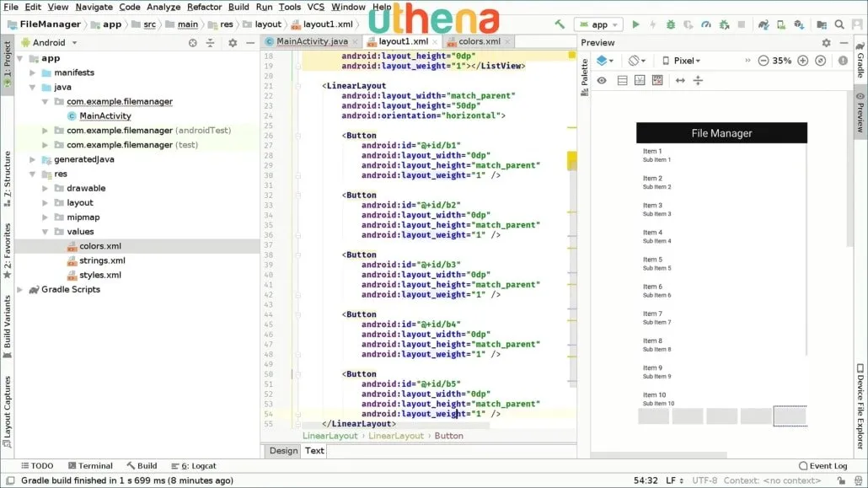Screen dimensions: 868x488
Task: Click the 35% zoom level value
Action: pos(782,61)
